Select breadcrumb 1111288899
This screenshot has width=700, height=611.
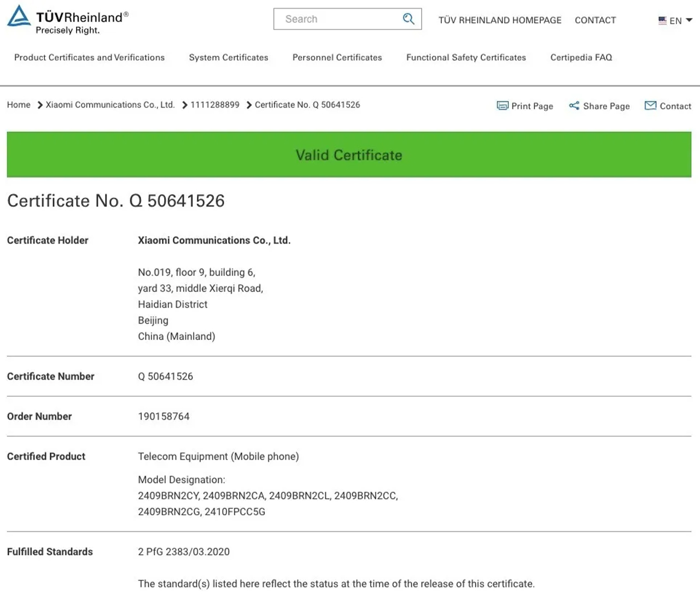214,105
